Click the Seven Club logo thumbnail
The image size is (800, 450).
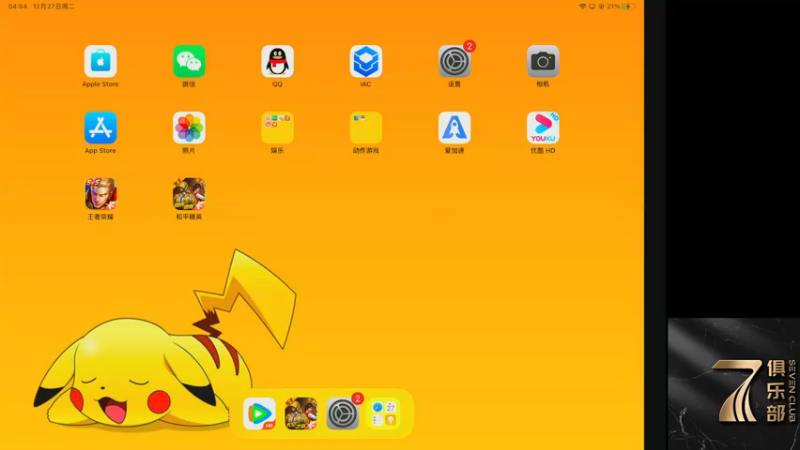click(x=734, y=384)
